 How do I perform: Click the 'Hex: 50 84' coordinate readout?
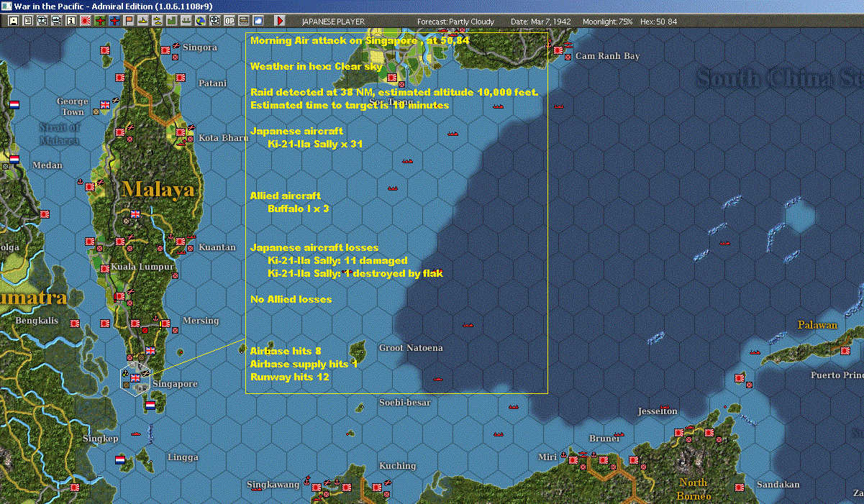point(658,22)
